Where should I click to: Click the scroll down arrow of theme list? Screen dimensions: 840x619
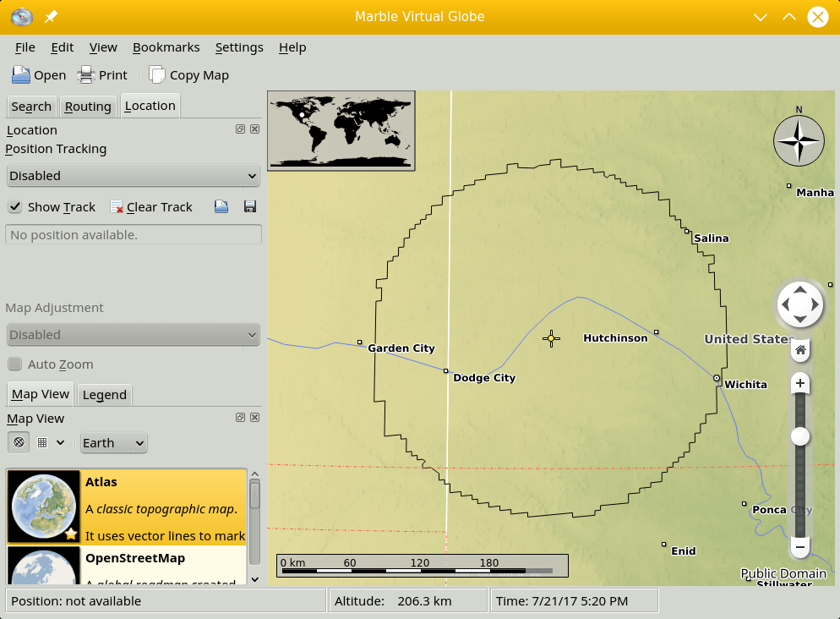[255, 579]
